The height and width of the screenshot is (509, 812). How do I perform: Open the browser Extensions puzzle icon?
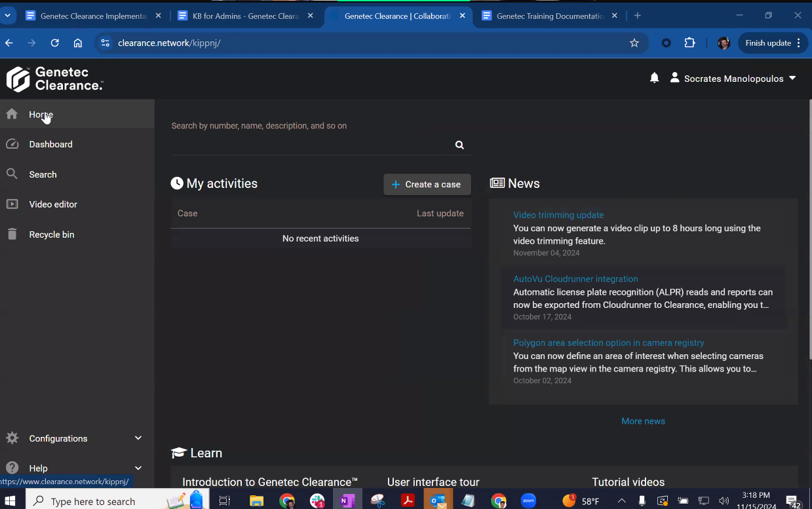click(x=689, y=43)
